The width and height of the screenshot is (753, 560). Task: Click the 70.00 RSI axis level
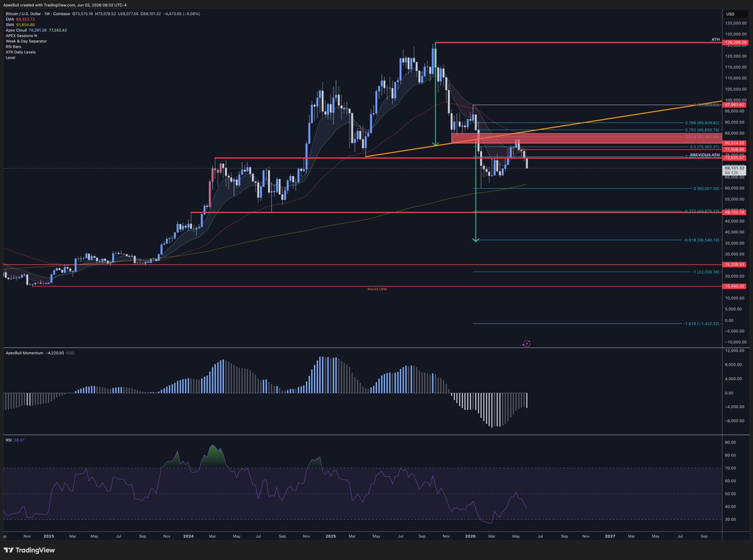730,468
